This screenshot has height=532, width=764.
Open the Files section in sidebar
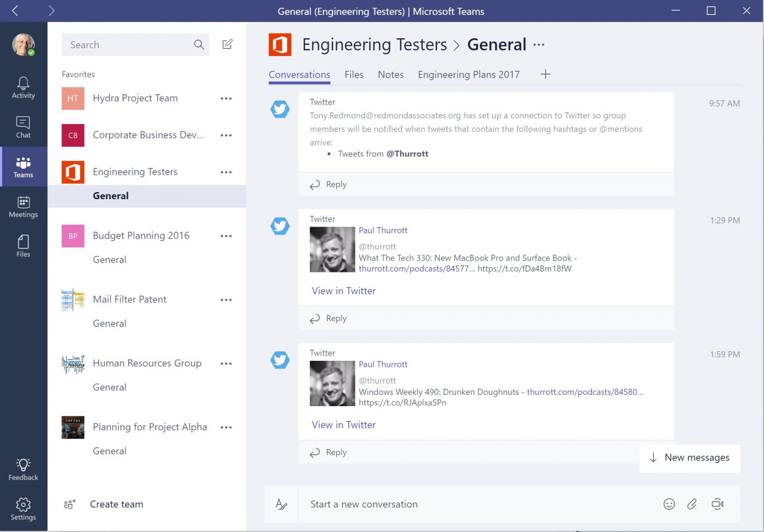pos(23,246)
